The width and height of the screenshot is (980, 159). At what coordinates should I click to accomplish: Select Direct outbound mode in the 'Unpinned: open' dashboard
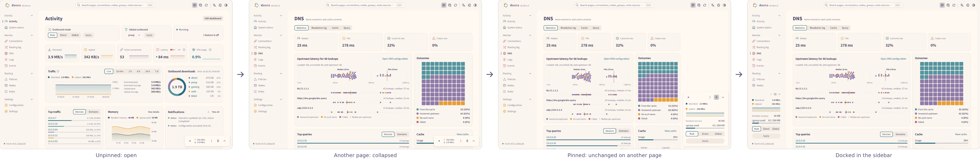tap(63, 35)
